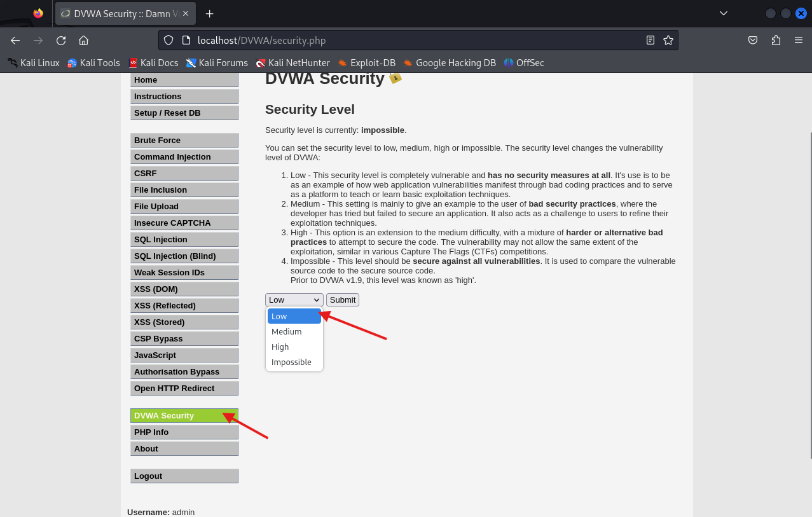Open the About page
The image size is (812, 517).
[x=184, y=449]
